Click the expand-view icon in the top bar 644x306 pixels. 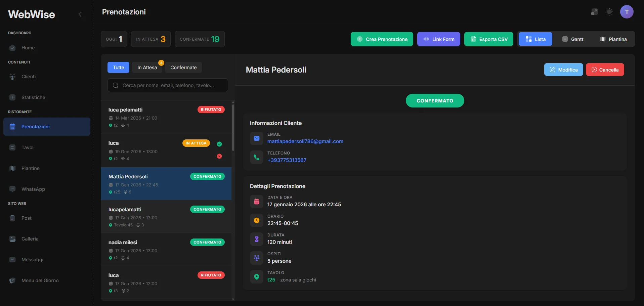point(594,12)
